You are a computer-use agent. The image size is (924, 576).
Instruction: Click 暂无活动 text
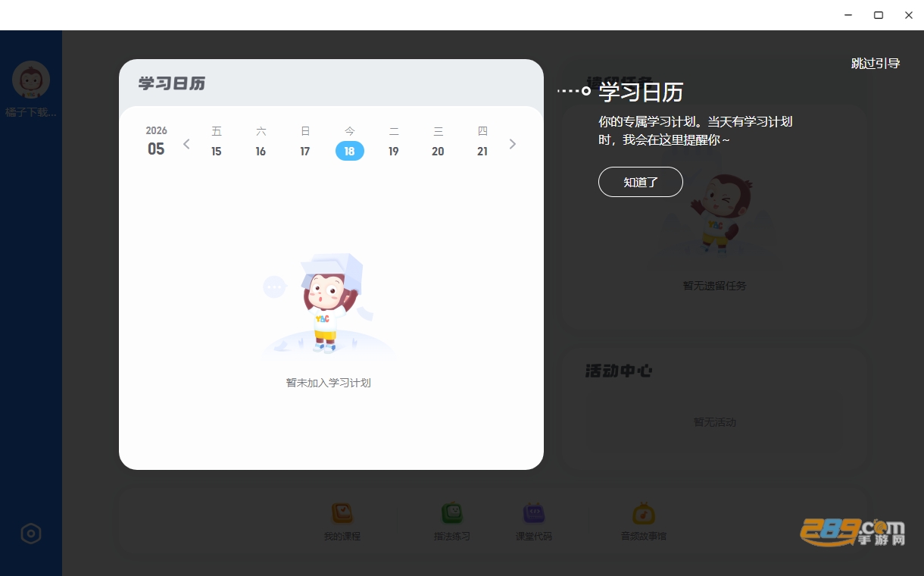(715, 422)
